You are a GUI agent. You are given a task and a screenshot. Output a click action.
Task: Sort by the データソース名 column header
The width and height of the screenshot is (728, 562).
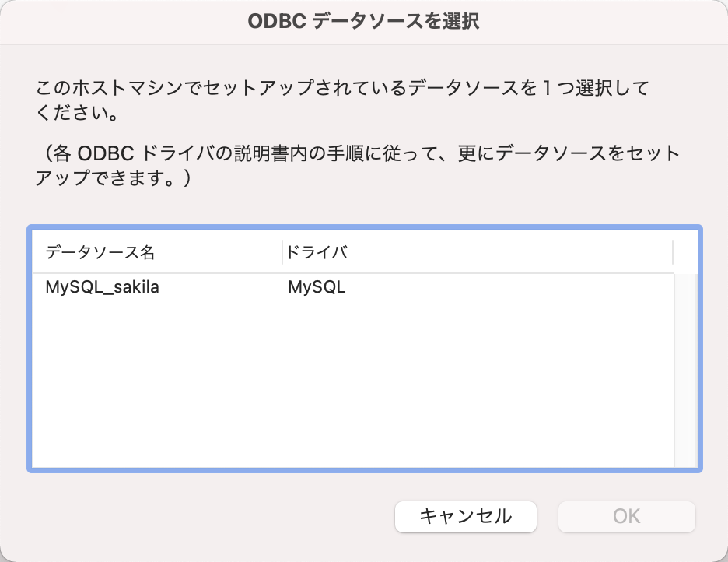(101, 253)
